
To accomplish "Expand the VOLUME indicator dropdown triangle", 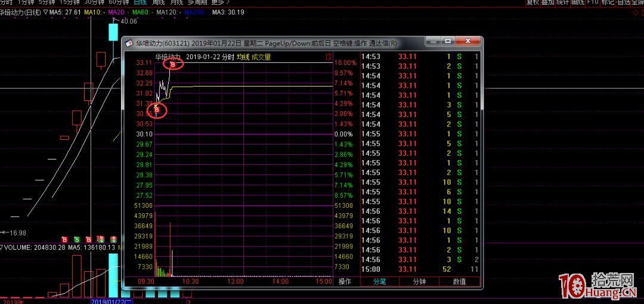I will click(2, 247).
